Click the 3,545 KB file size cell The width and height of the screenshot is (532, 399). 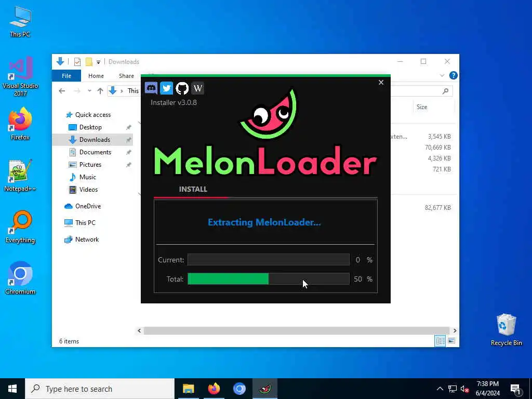pos(439,137)
